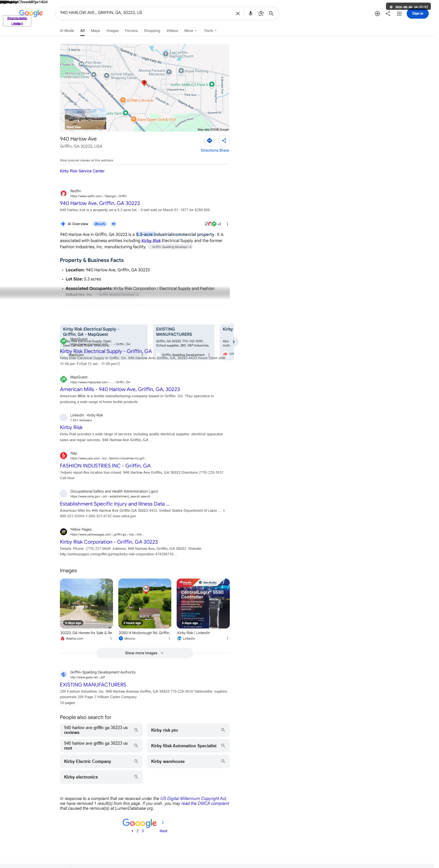Click the Sign in button
This screenshot has height=868, width=439.
coord(418,13)
